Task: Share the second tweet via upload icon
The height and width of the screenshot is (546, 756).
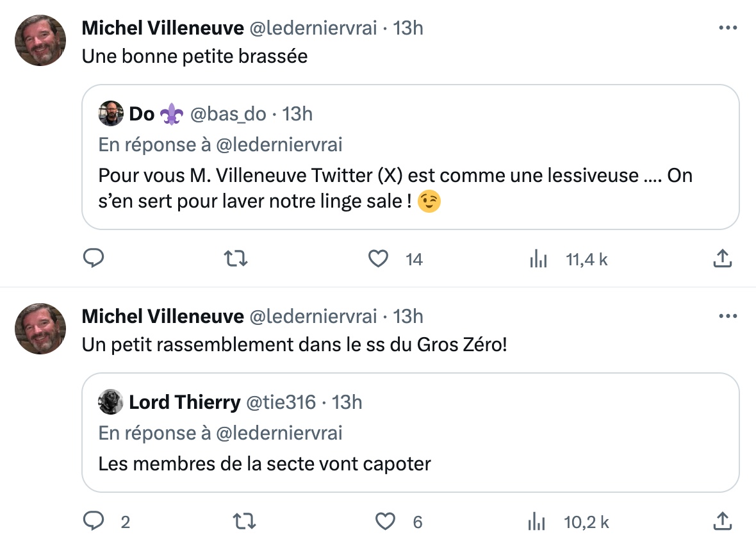Action: [x=722, y=521]
